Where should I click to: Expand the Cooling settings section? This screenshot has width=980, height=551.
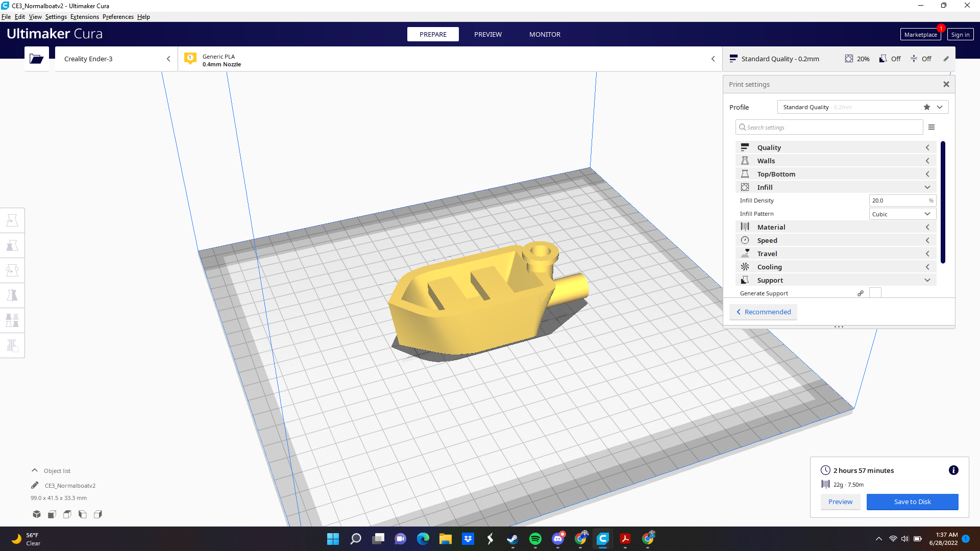(836, 267)
